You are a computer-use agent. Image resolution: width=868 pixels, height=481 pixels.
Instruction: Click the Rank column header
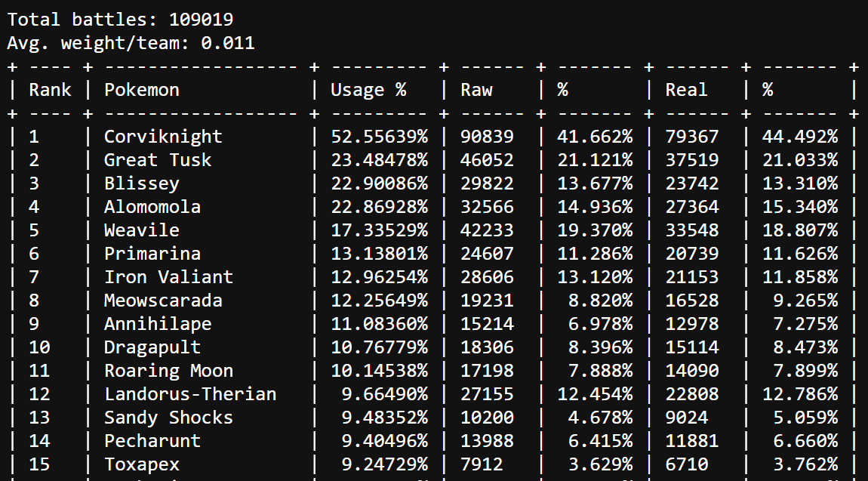[50, 90]
